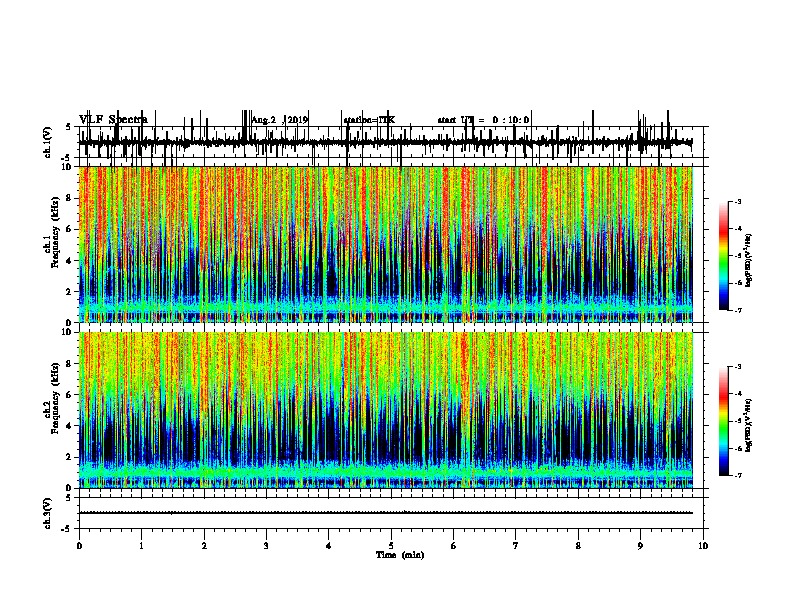The image size is (792, 612).
Task: Click time-axis tick label "10"
Action: click(x=703, y=546)
